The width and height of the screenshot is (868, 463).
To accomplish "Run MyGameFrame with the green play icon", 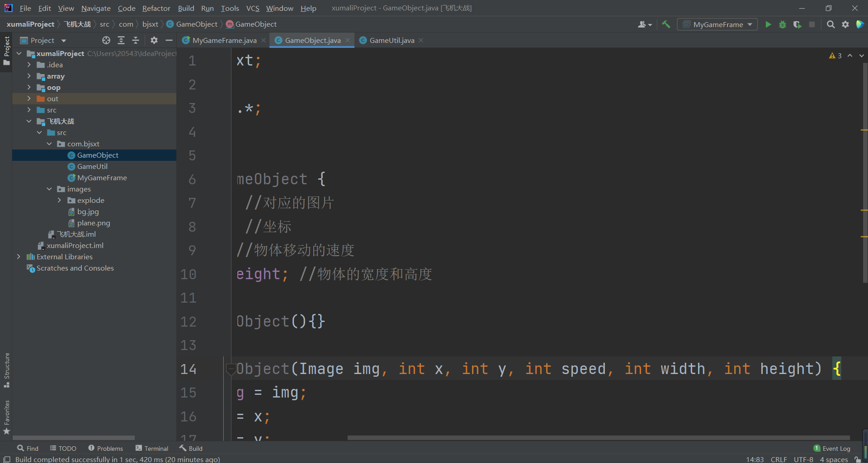I will [768, 24].
